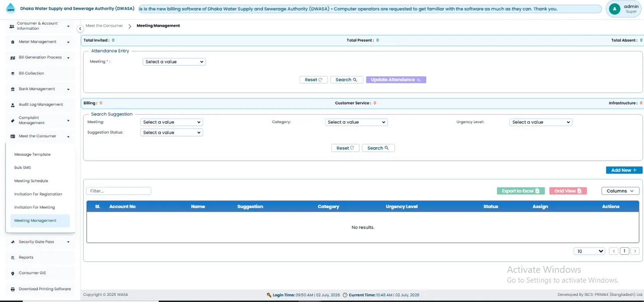Image resolution: width=644 pixels, height=302 pixels.
Task: Click the Download Printing Software printer icon
Action: click(x=13, y=289)
